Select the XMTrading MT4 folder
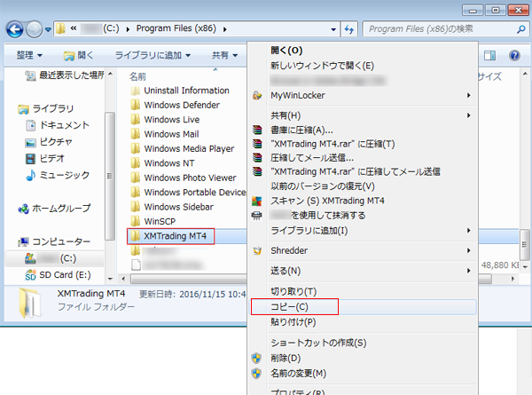Viewport: 532px width, 395px height. 175,236
